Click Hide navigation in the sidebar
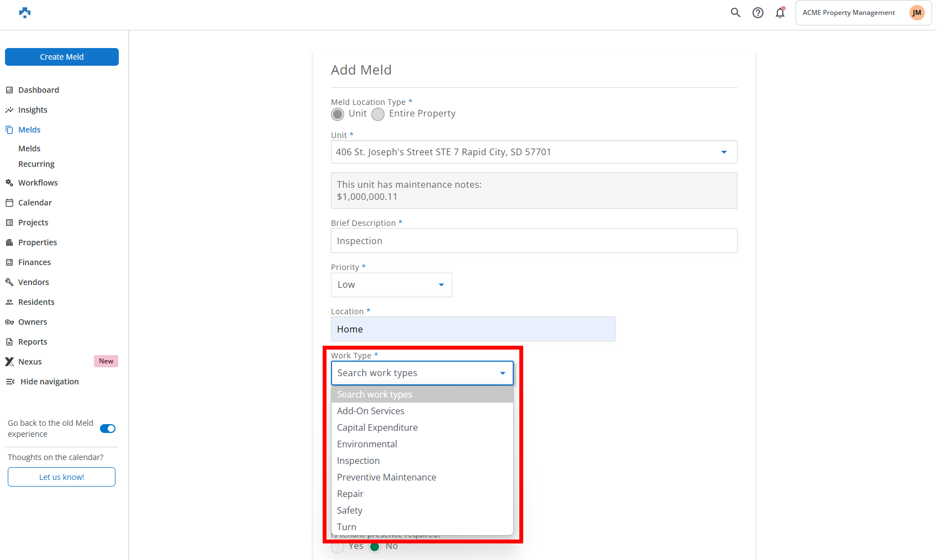This screenshot has width=937, height=560. (49, 382)
